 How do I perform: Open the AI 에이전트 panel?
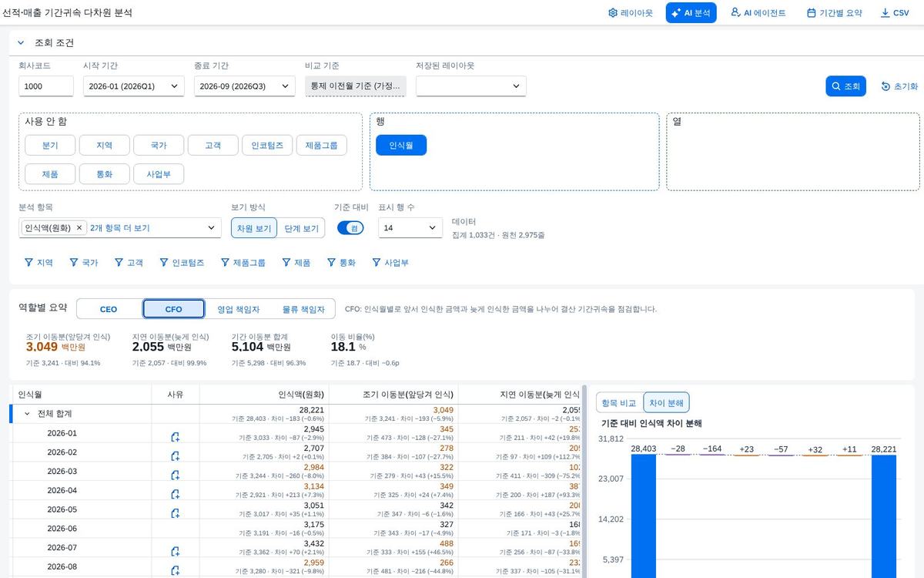click(x=758, y=13)
